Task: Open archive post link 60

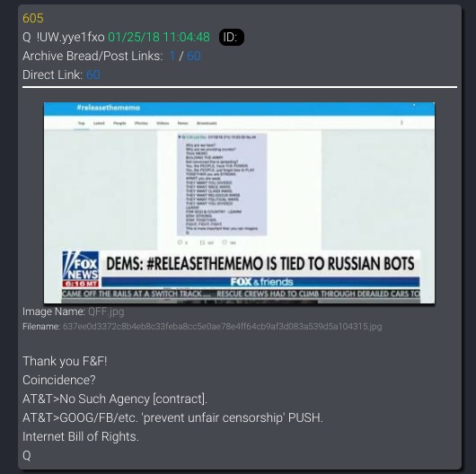Action: (x=194, y=56)
